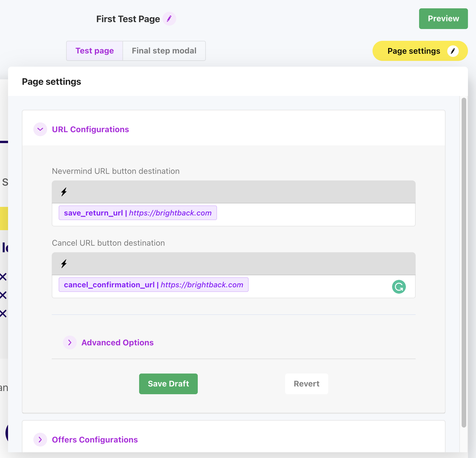
Task: Click lightning bolt icon under Cancel URL destination
Action: [64, 264]
